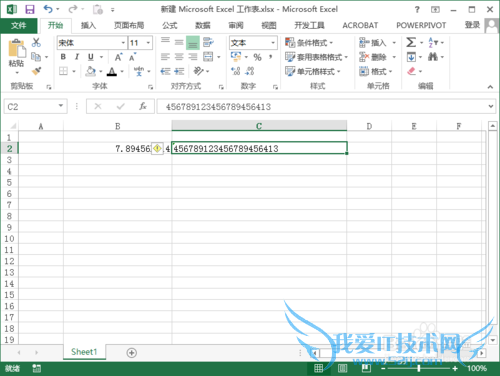Open the font name dropdown 宋体

pos(123,43)
